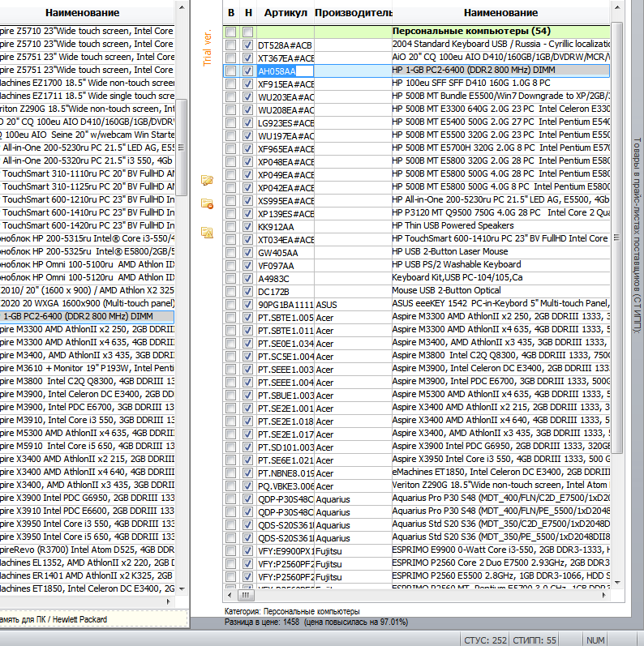Select left list 1-GB PC2-6400 DIMM row
This screenshot has width=644, height=646.
tap(87, 316)
